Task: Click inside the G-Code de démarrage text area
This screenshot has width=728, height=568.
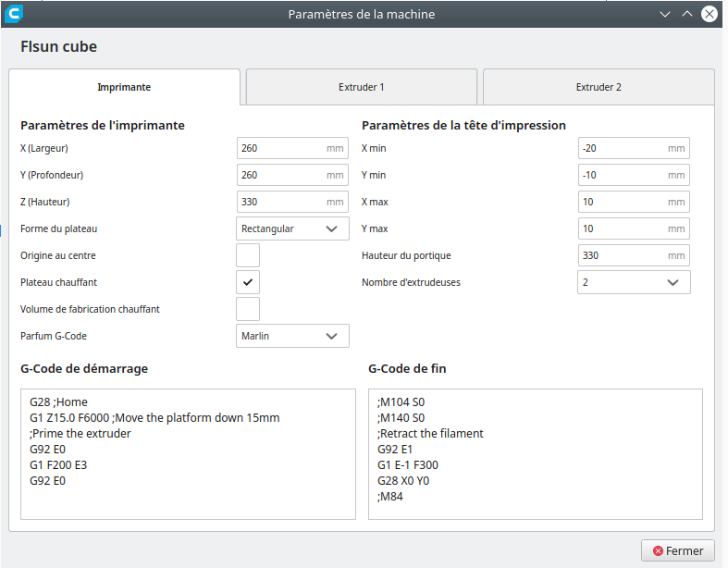Action: (188, 453)
